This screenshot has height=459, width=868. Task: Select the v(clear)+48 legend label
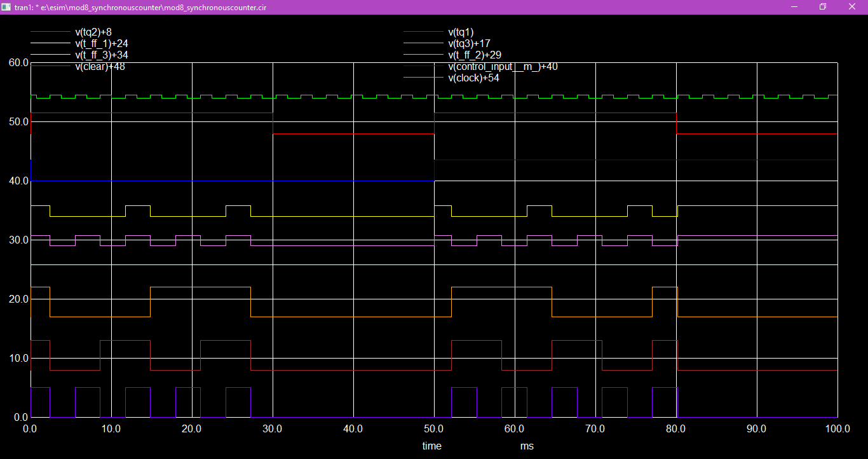pos(100,66)
